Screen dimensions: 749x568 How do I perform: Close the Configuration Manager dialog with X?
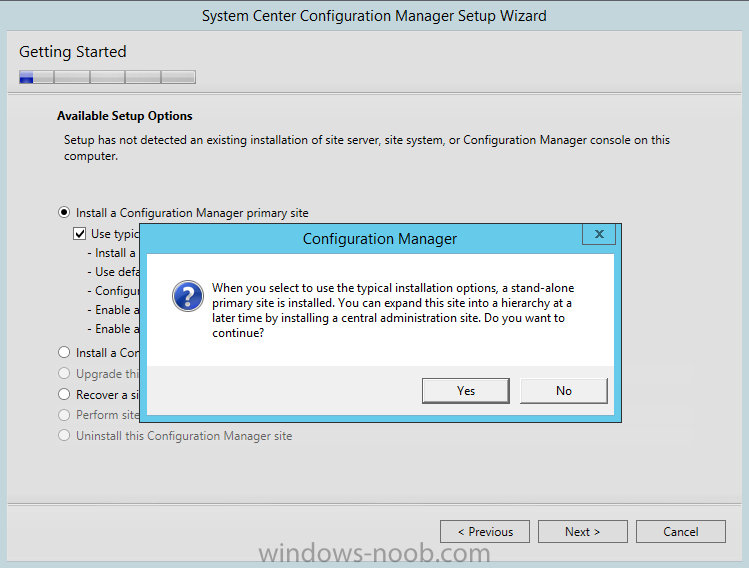click(x=599, y=234)
